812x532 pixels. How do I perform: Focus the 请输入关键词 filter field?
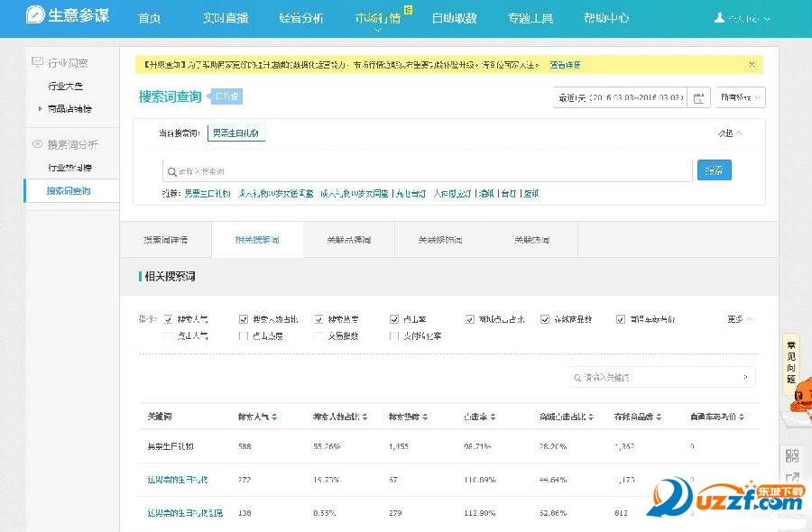click(x=662, y=377)
